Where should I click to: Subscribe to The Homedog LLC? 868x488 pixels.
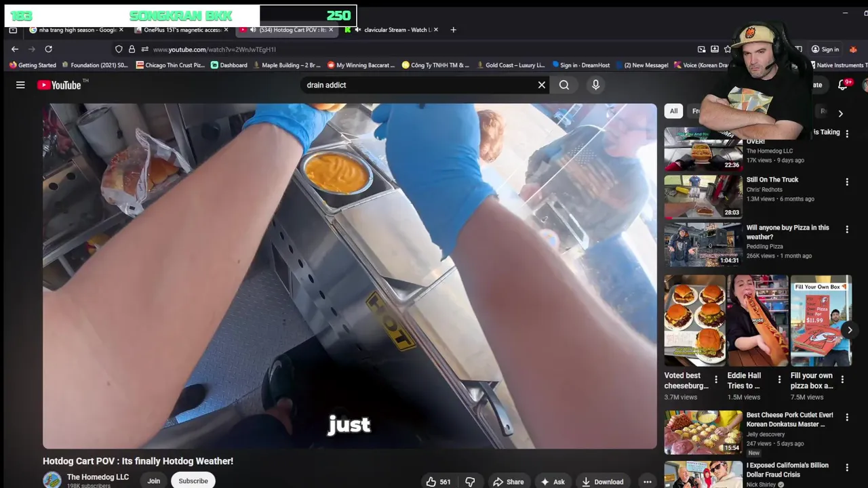click(193, 481)
